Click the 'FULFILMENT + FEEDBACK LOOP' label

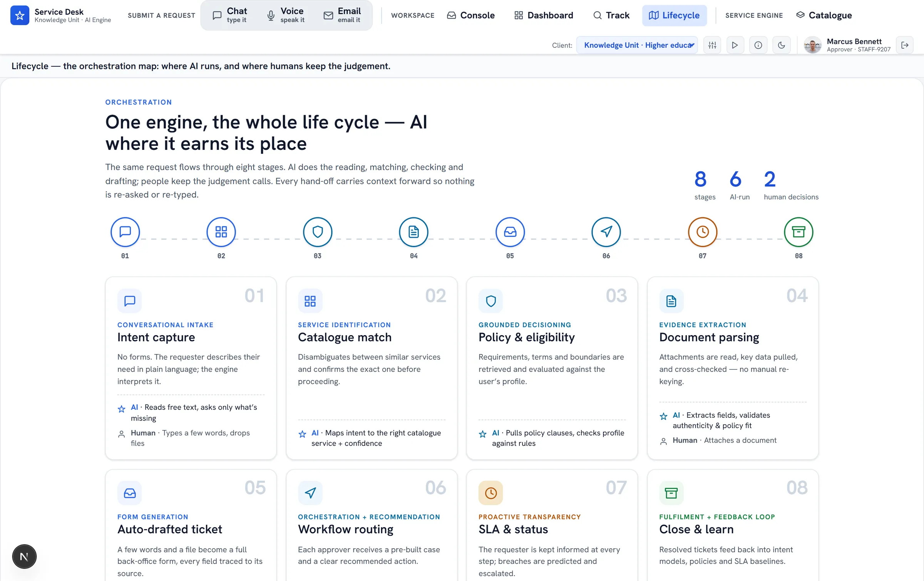pyautogui.click(x=717, y=517)
